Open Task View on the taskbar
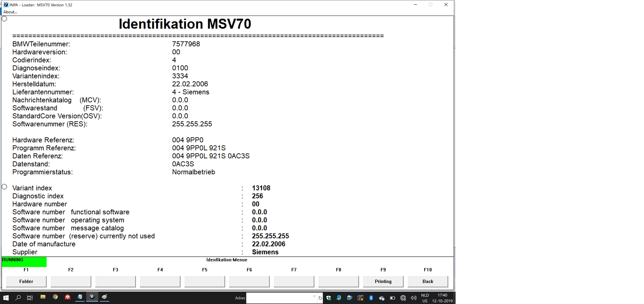This screenshot has width=644, height=304. (30, 298)
